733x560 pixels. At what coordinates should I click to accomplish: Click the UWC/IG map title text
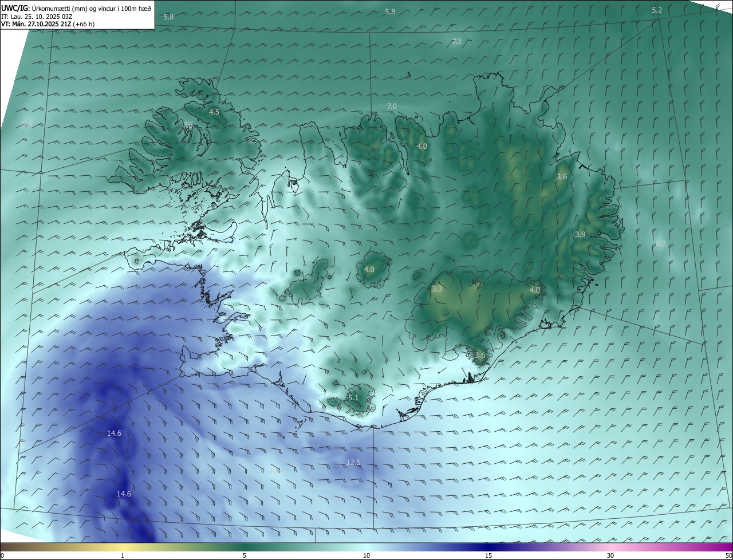click(76, 7)
